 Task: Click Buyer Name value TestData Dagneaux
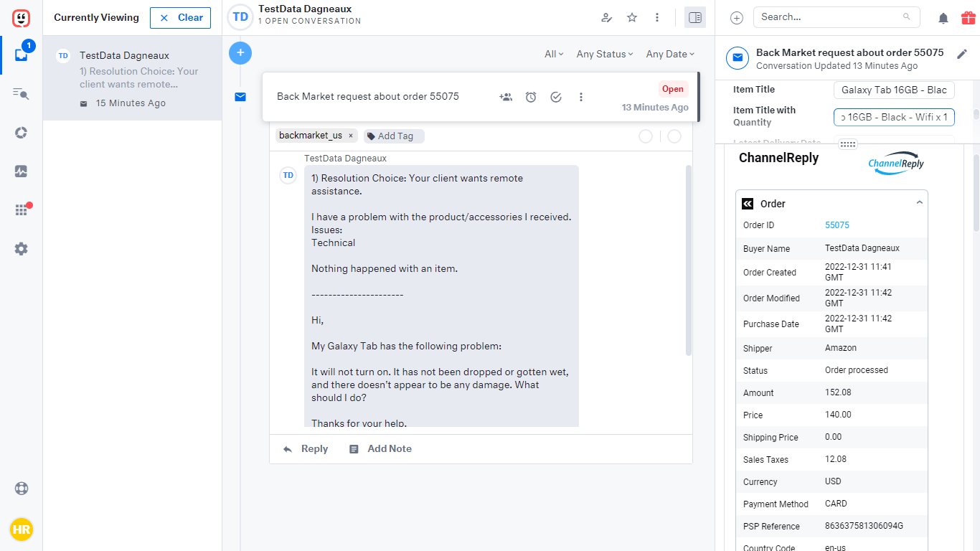click(862, 248)
